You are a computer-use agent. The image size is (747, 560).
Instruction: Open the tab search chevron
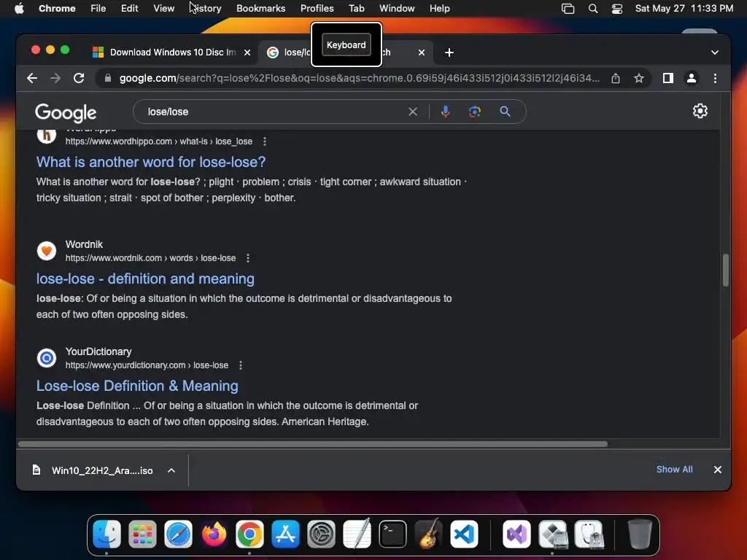pos(715,52)
